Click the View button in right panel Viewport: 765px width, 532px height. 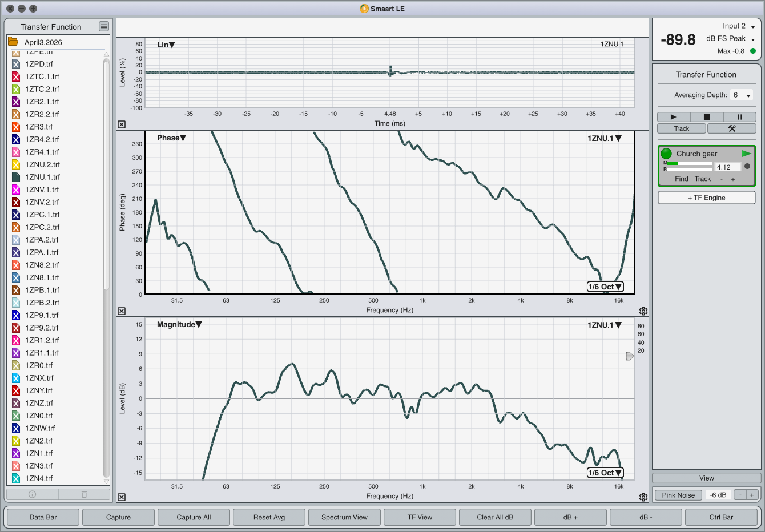[x=707, y=478]
